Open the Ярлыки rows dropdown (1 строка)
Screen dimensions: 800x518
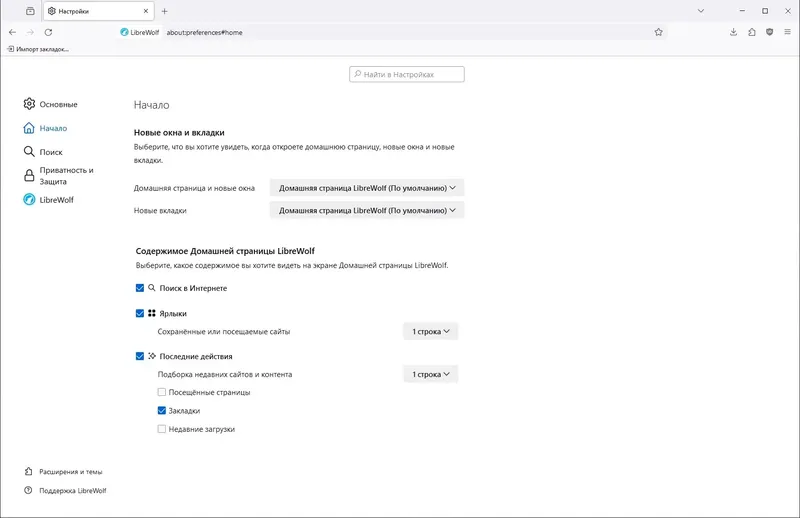point(431,331)
